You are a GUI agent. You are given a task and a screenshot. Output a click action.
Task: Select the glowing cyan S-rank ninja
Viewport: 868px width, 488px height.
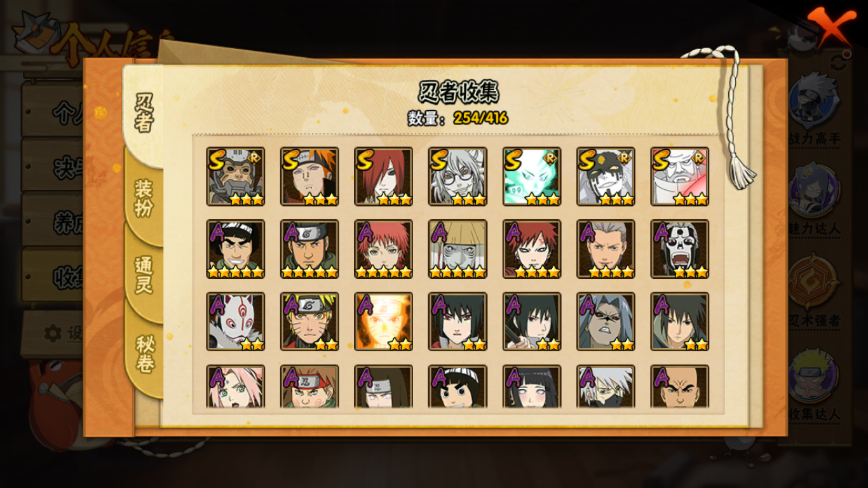tap(532, 177)
